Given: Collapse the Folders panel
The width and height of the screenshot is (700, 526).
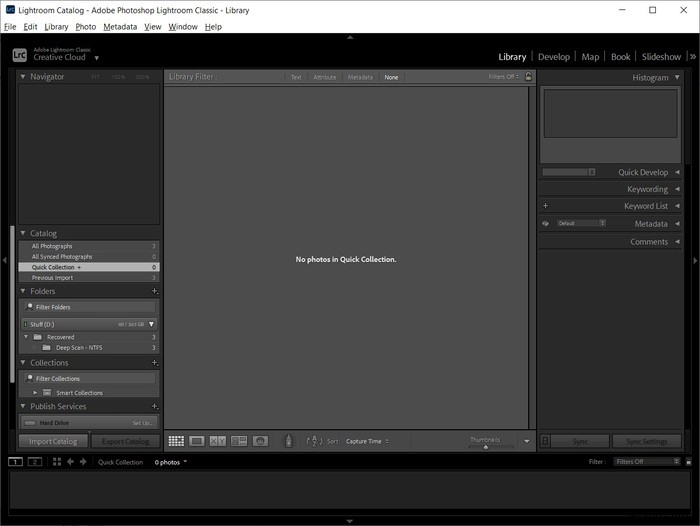Looking at the screenshot, I should 23,291.
